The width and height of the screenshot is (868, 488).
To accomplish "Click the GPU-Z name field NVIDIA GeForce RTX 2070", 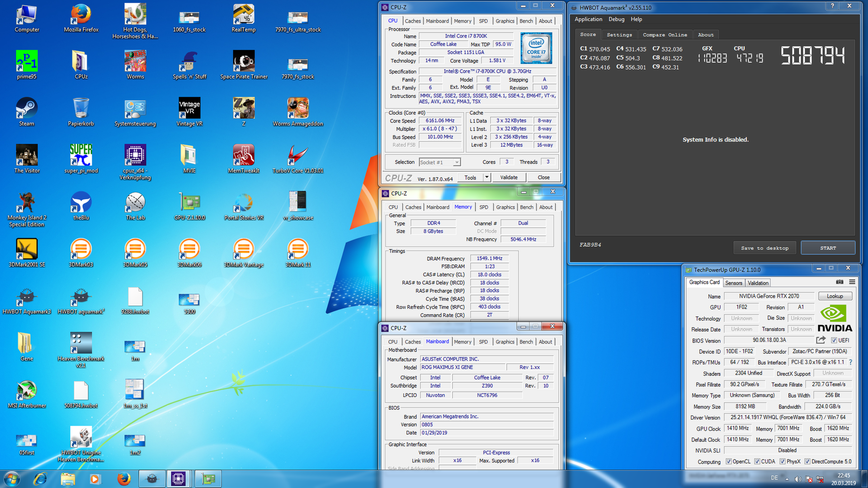I will (769, 296).
